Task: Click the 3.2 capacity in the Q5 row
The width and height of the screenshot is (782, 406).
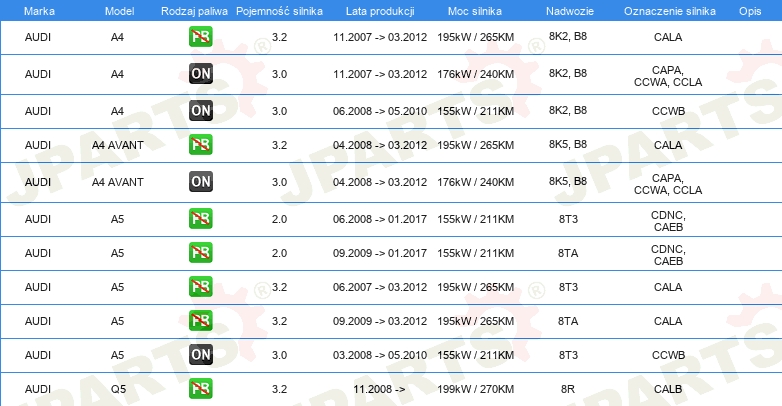Action: click(279, 389)
